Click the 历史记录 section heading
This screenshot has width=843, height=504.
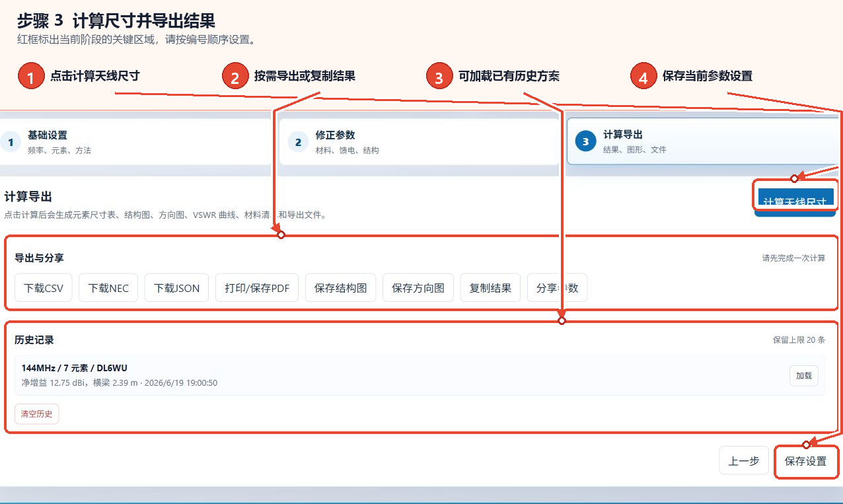34,340
